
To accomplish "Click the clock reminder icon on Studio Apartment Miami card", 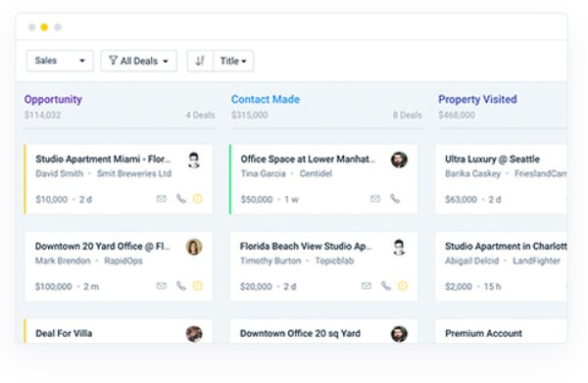I will tap(198, 199).
